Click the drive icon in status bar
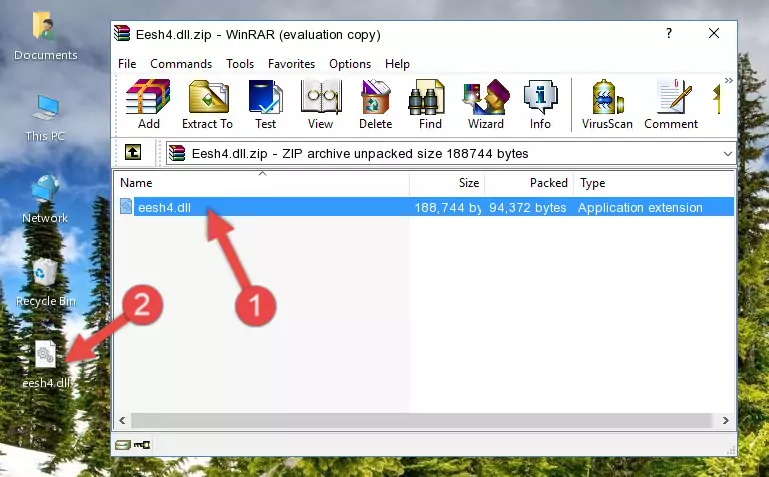The image size is (769, 477). click(123, 445)
